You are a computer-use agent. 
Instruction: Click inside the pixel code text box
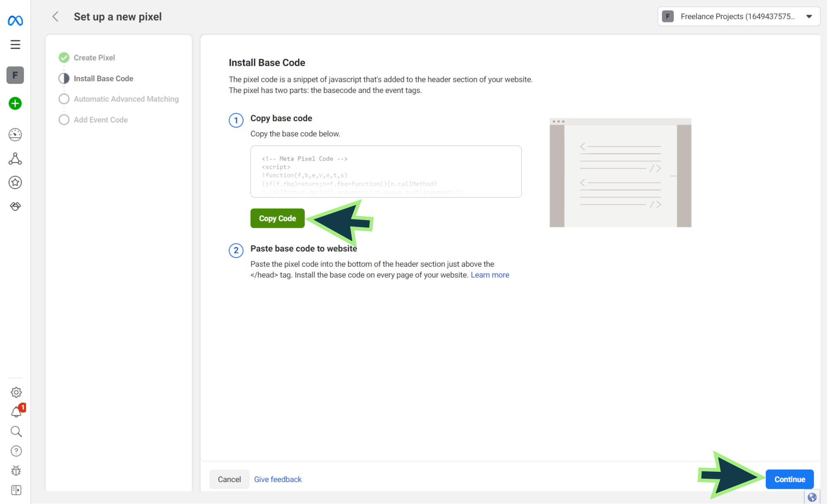(385, 171)
